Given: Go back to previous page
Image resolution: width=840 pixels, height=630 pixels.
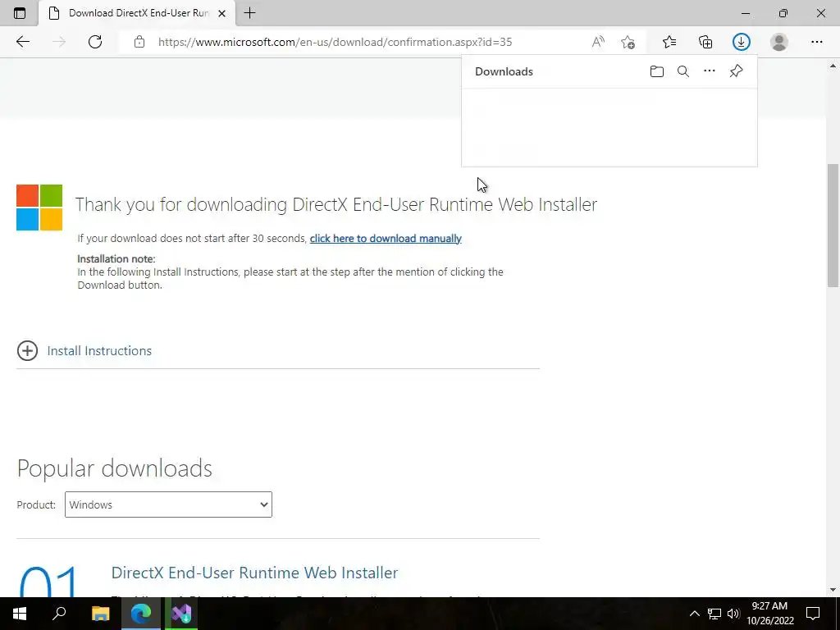Looking at the screenshot, I should point(22,42).
